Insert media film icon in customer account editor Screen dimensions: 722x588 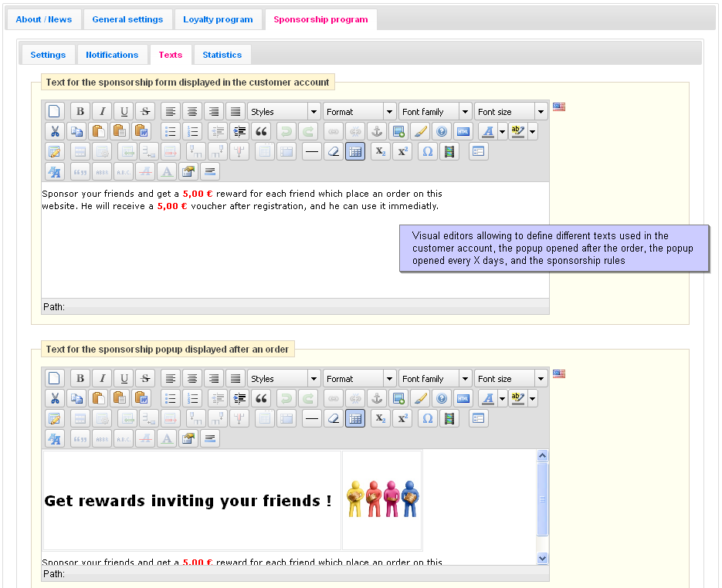449,151
